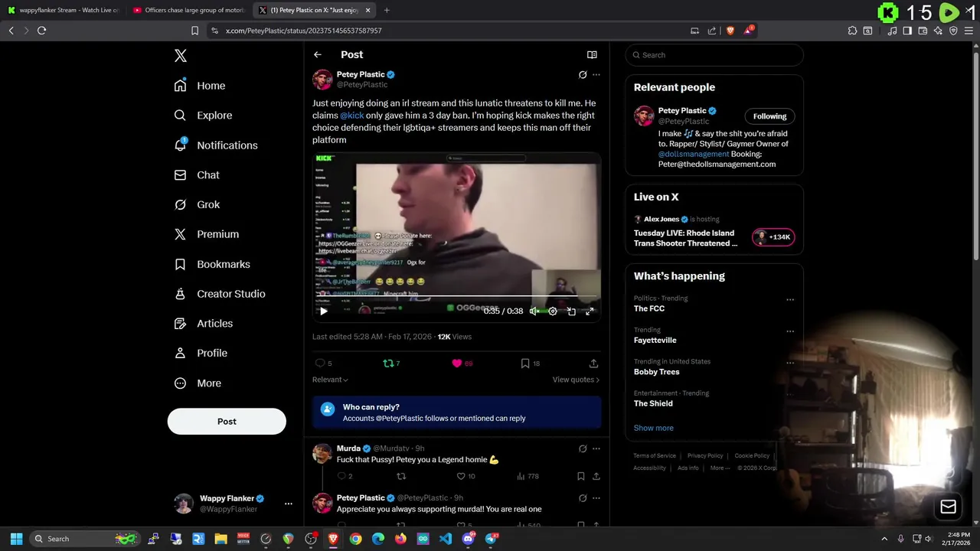Enter video fullscreen mode

click(590, 311)
